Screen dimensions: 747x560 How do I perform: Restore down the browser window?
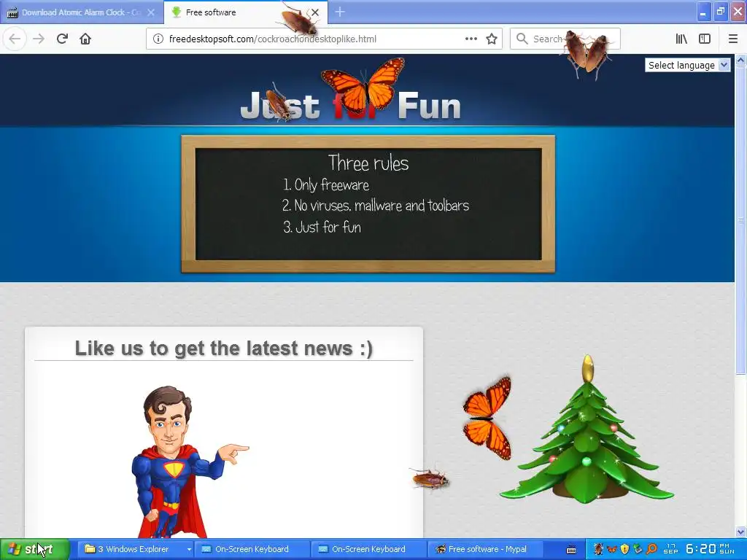tap(720, 12)
